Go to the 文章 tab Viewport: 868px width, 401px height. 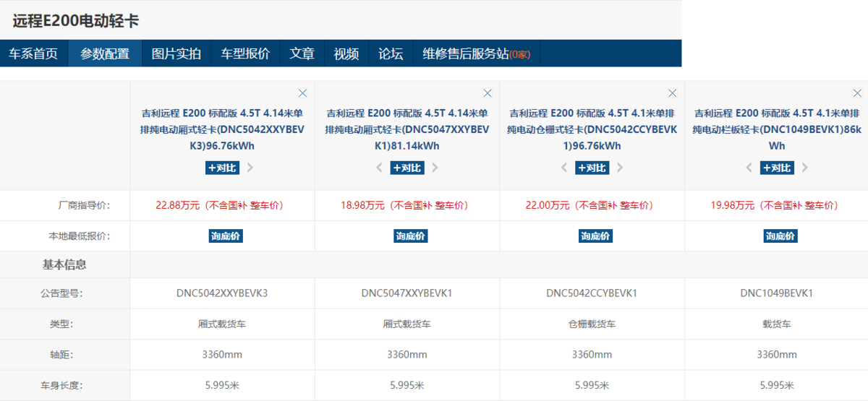302,53
